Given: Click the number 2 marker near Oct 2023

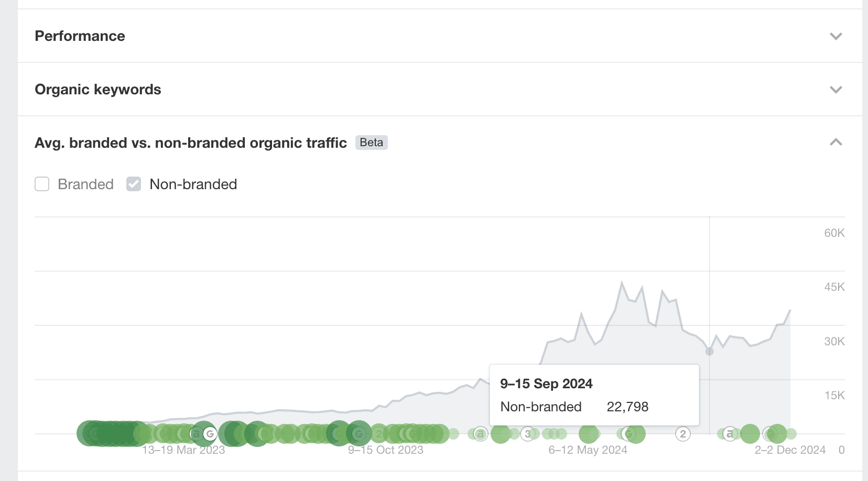Looking at the screenshot, I should point(379,434).
